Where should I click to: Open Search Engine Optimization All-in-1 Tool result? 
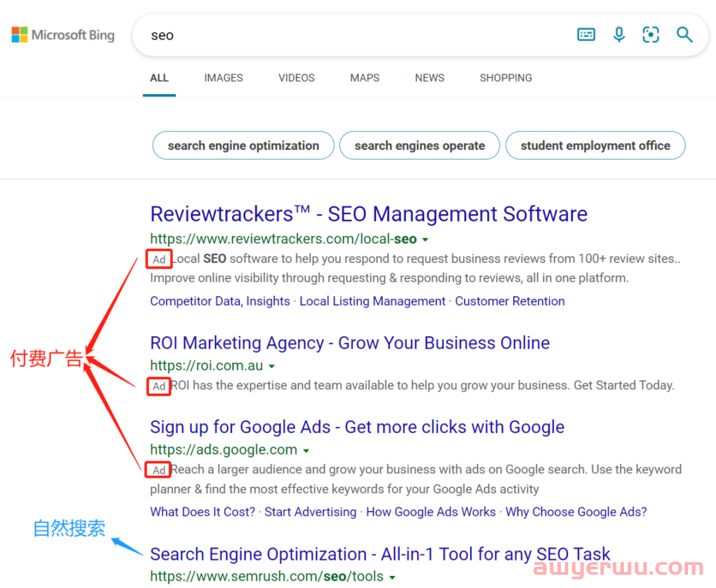[380, 554]
